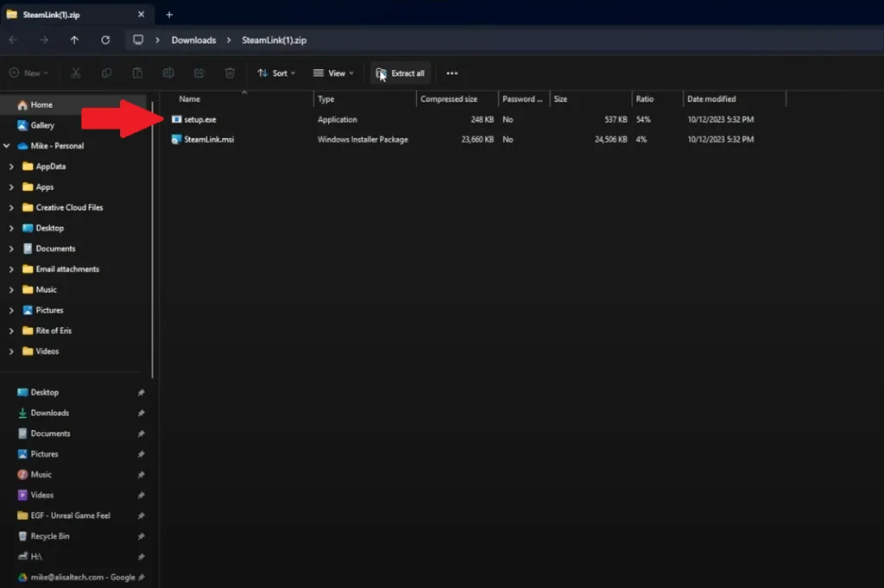Click the Back navigation arrow
This screenshot has height=588, width=884.
14,40
